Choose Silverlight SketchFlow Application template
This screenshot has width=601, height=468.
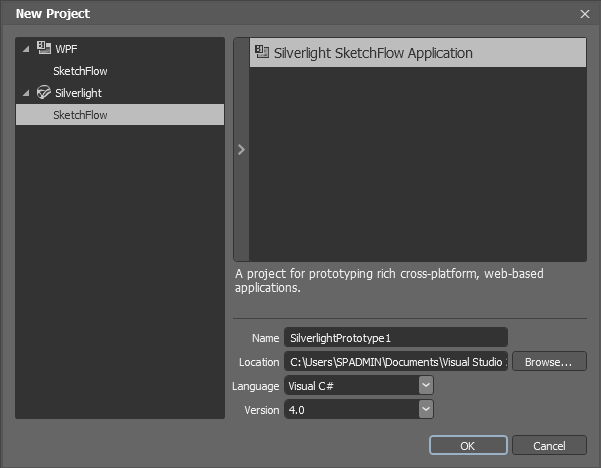(x=418, y=53)
